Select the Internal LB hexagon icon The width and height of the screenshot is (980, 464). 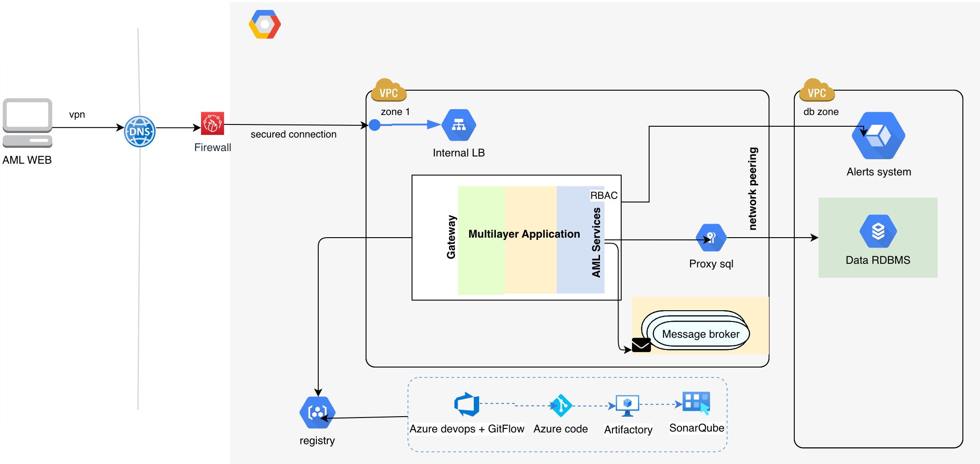pyautogui.click(x=458, y=125)
